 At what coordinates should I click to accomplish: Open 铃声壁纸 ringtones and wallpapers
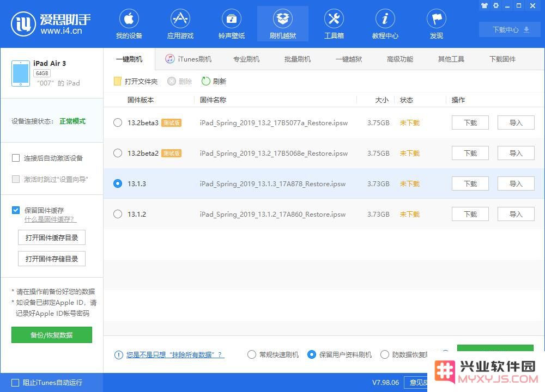coord(232,24)
